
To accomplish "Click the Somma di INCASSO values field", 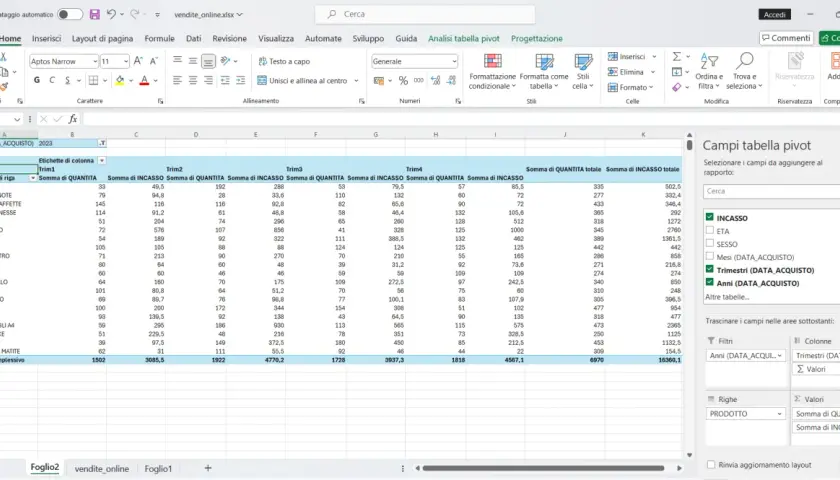I will pyautogui.click(x=816, y=427).
